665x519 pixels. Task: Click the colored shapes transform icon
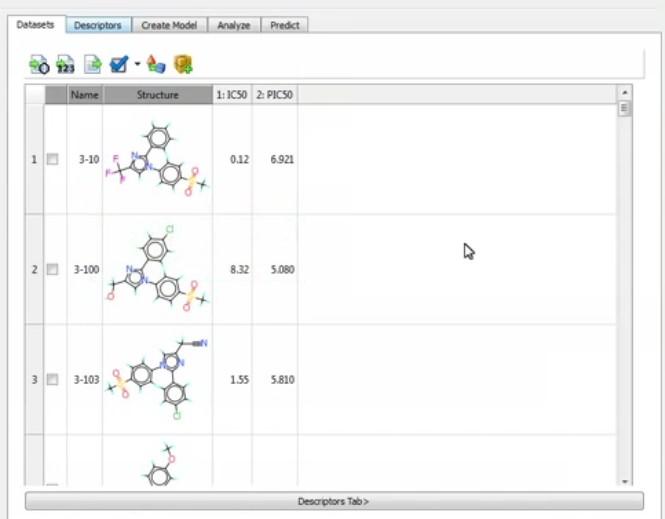click(x=156, y=64)
